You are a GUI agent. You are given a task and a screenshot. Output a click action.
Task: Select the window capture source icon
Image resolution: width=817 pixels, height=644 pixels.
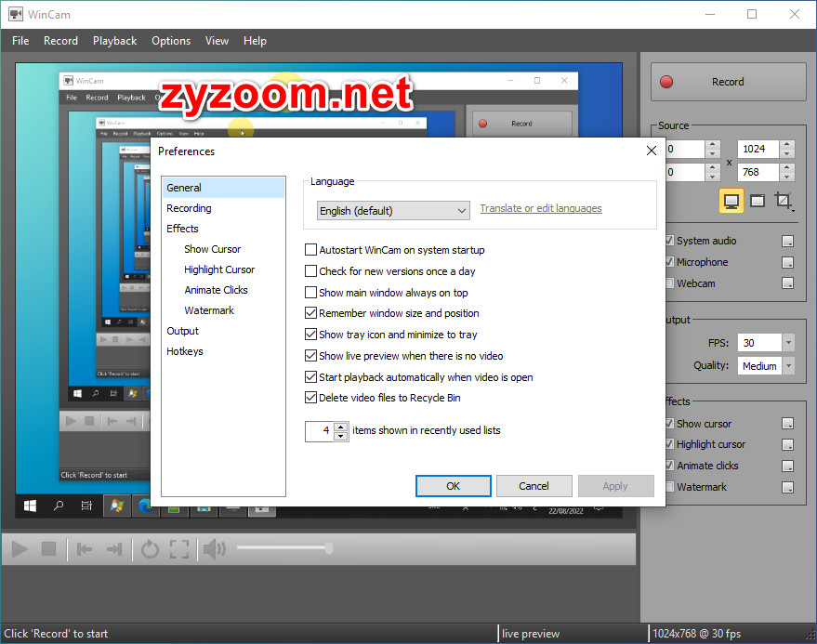[758, 201]
